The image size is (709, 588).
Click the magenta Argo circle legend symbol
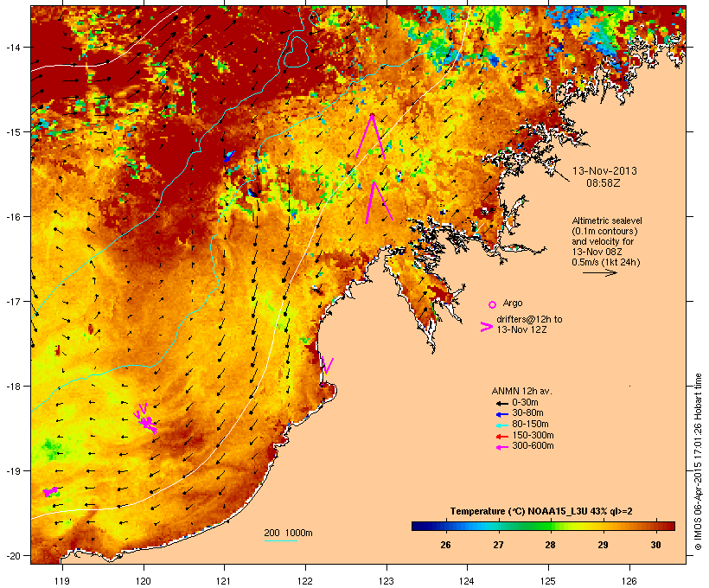(493, 305)
